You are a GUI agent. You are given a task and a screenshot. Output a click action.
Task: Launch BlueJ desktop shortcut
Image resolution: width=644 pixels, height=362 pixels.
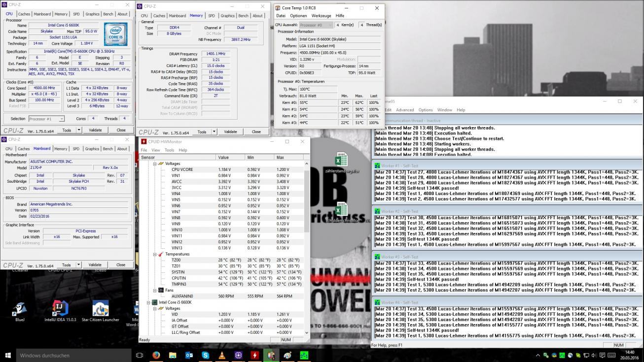20,311
